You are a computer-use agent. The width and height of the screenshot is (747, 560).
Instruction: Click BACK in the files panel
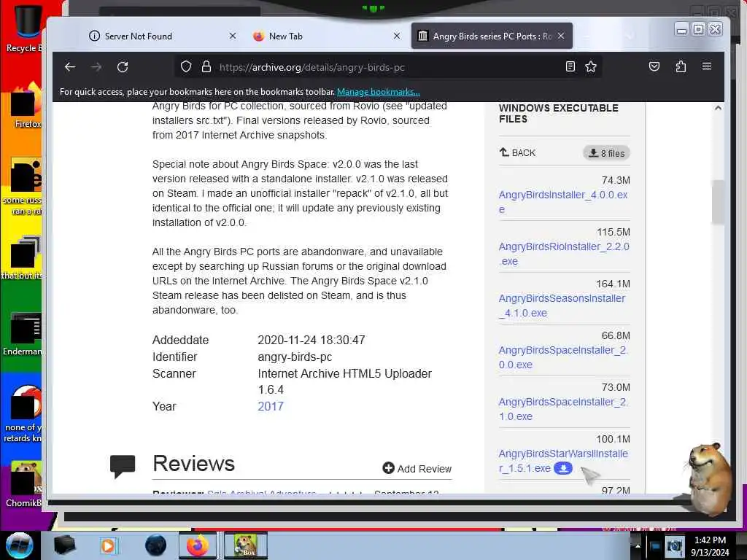coord(518,152)
